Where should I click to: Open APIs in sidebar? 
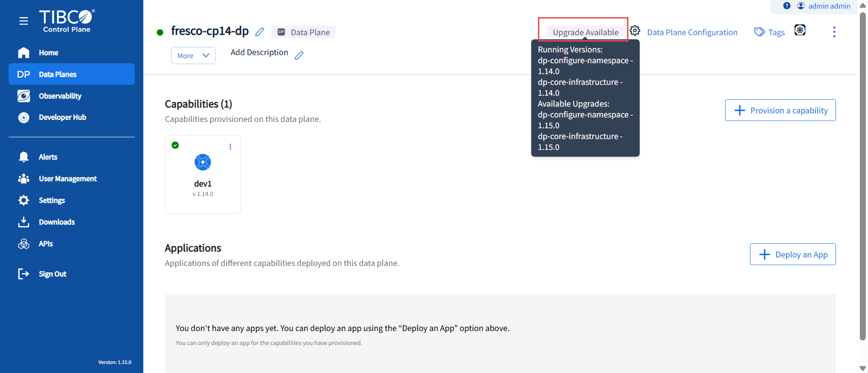tap(71, 243)
